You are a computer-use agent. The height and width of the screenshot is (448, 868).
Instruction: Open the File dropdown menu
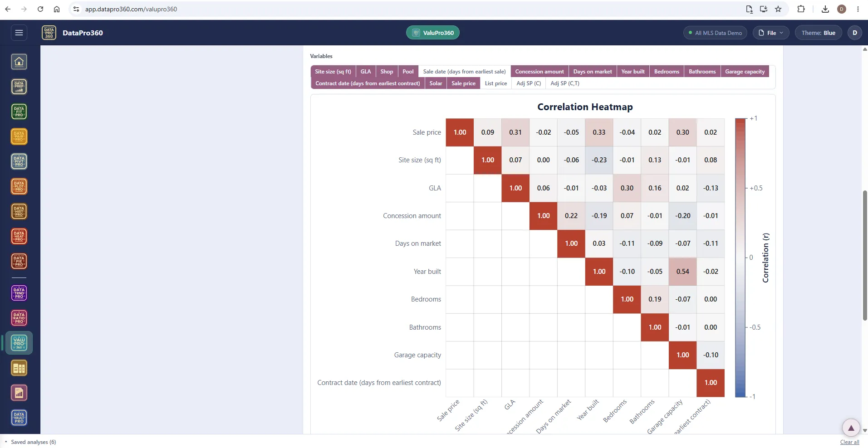(x=771, y=33)
